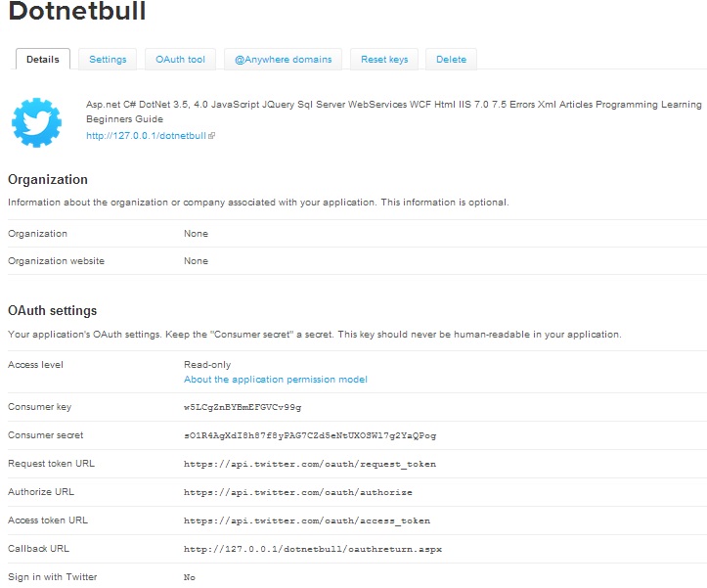Open About the application permission model link
This screenshot has width=707, height=588.
[x=276, y=379]
